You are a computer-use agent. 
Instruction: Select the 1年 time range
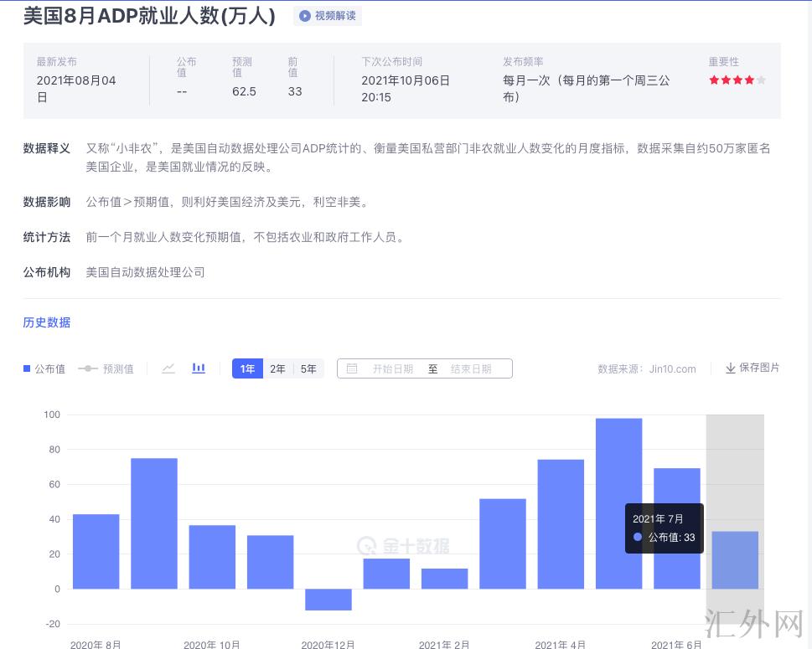click(x=247, y=368)
